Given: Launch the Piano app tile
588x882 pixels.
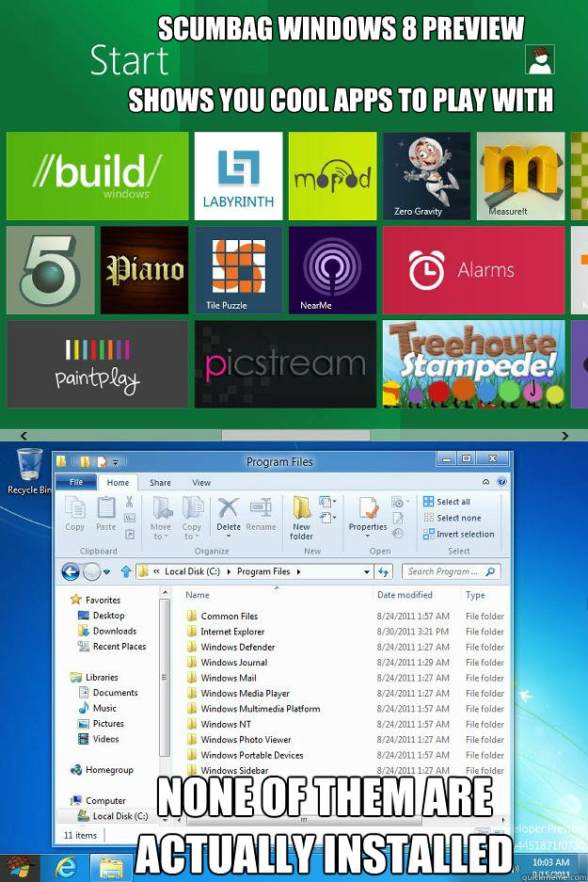Looking at the screenshot, I should point(145,270).
